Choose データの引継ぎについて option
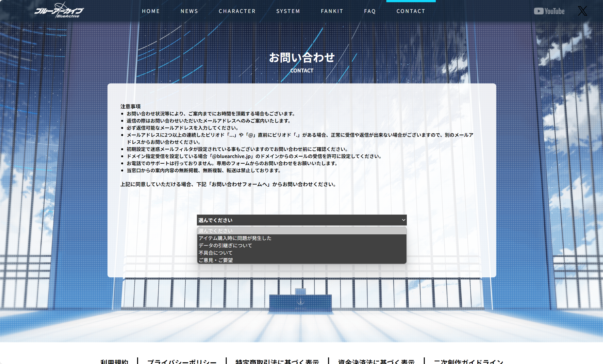This screenshot has width=603, height=364. pyautogui.click(x=225, y=245)
